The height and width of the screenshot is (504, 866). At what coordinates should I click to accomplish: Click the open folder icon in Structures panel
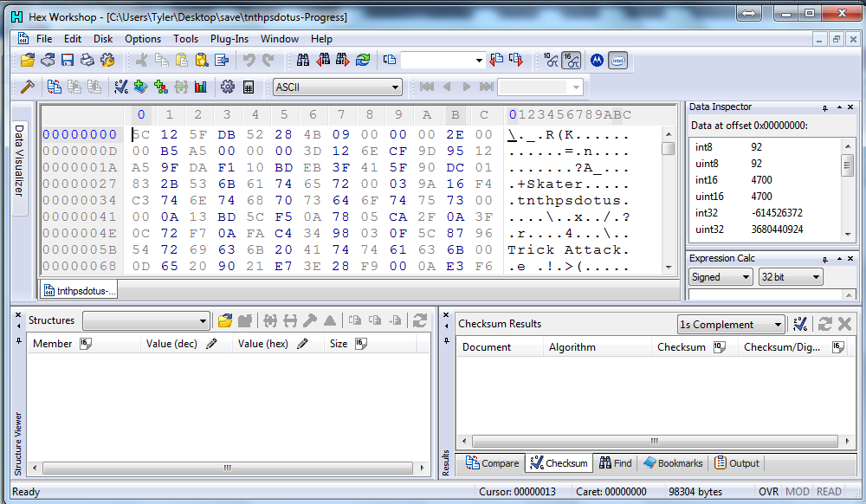tap(225, 320)
